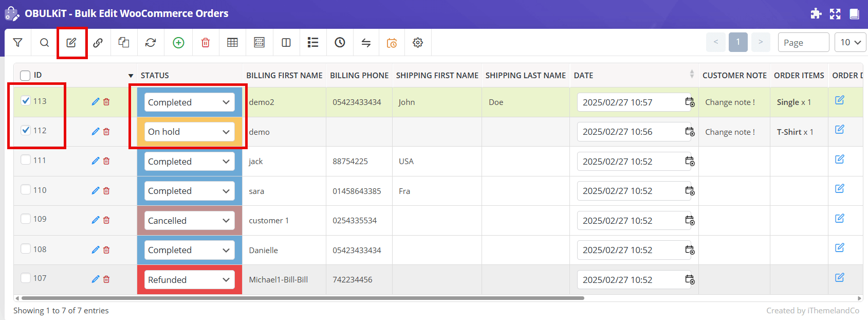Click the reload refresh icon
868x320 pixels.
coord(151,43)
